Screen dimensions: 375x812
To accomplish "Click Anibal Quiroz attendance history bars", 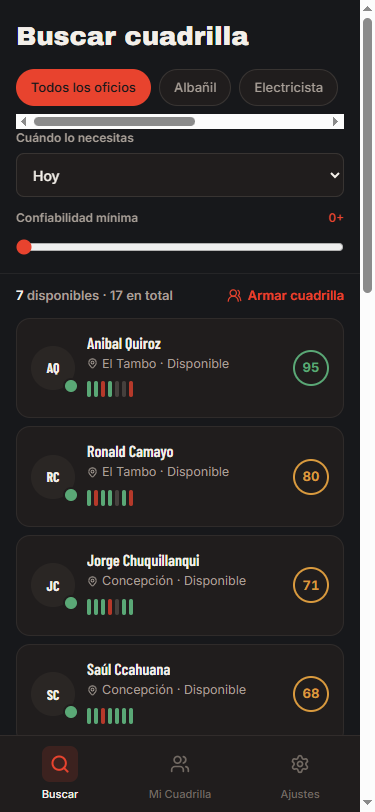I will pos(110,389).
